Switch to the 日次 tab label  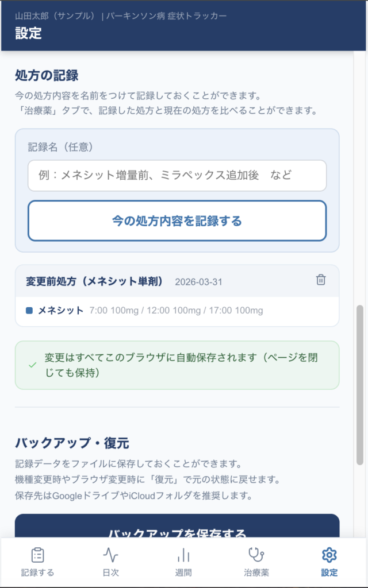(x=110, y=572)
